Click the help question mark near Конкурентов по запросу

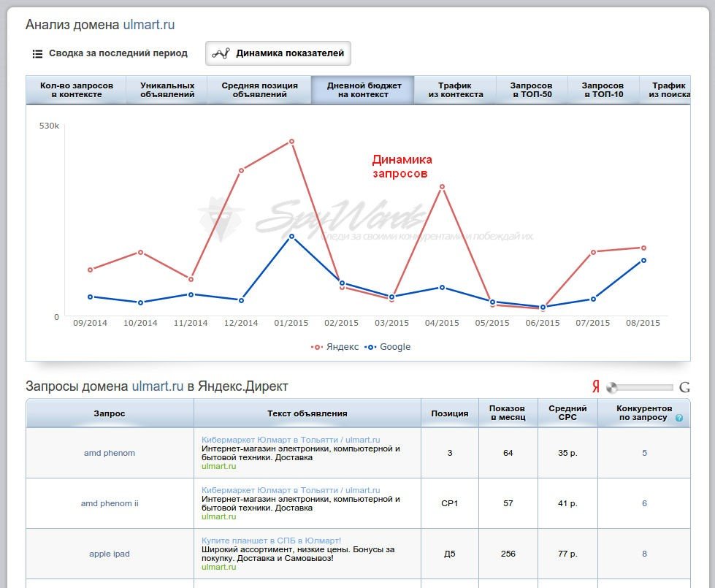[x=679, y=418]
